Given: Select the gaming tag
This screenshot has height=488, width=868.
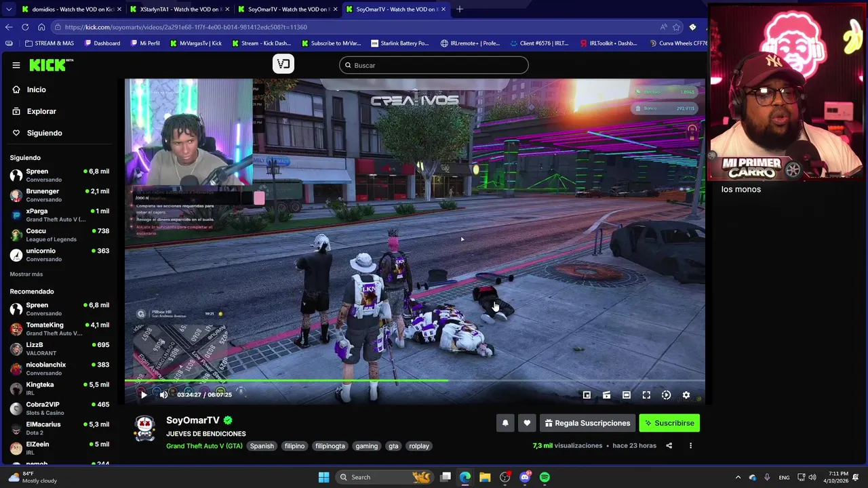Looking at the screenshot, I should click(x=366, y=446).
